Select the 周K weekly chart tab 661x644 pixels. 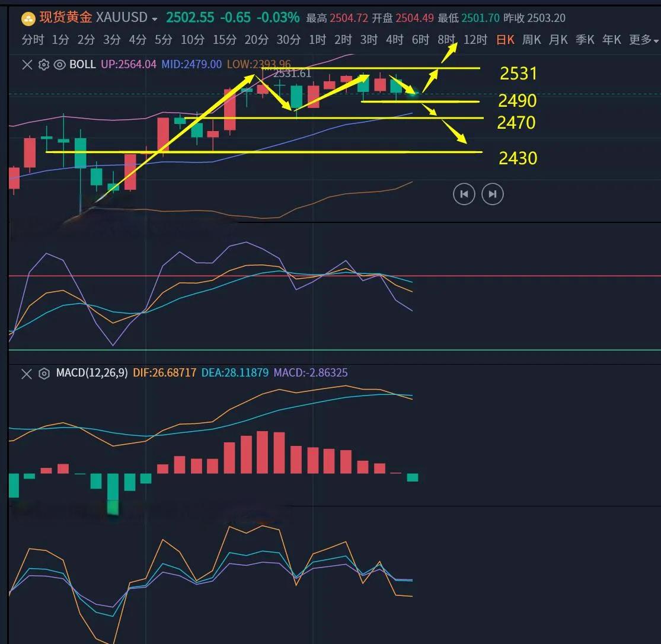pos(531,40)
